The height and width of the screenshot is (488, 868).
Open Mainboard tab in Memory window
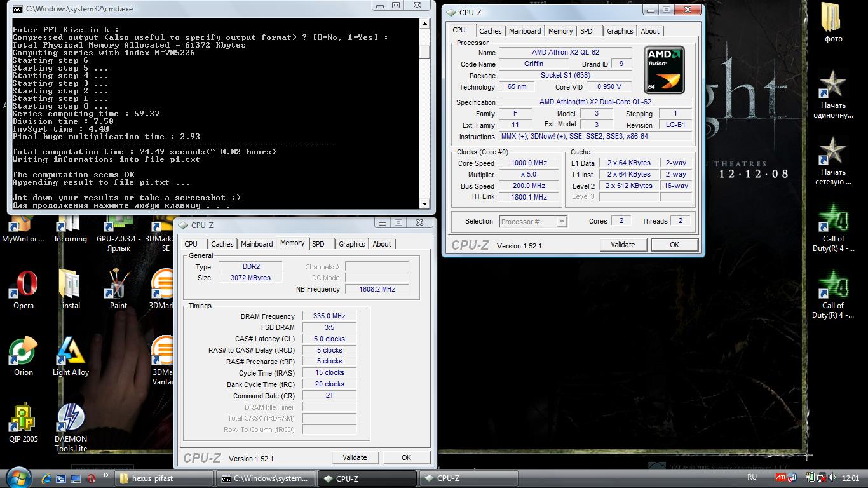point(257,244)
